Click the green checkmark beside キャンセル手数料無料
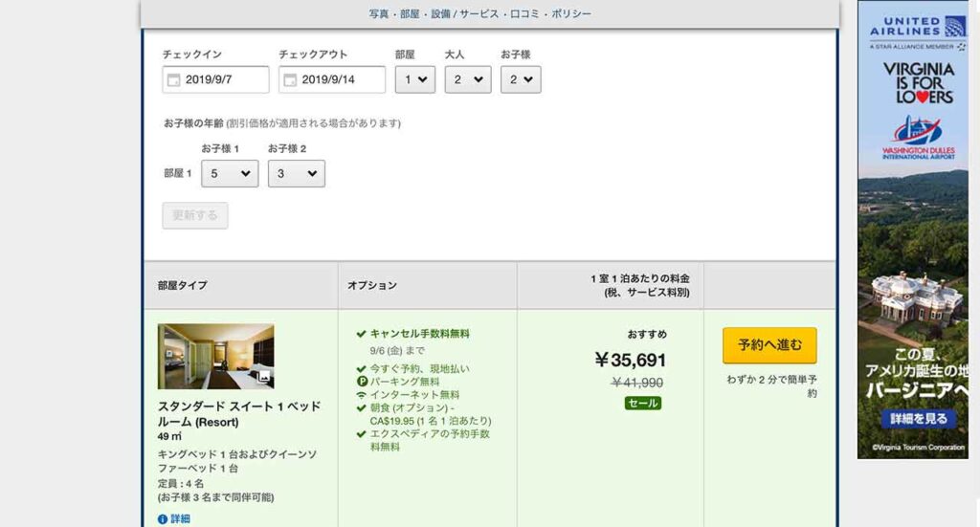The image size is (980, 527). click(361, 334)
